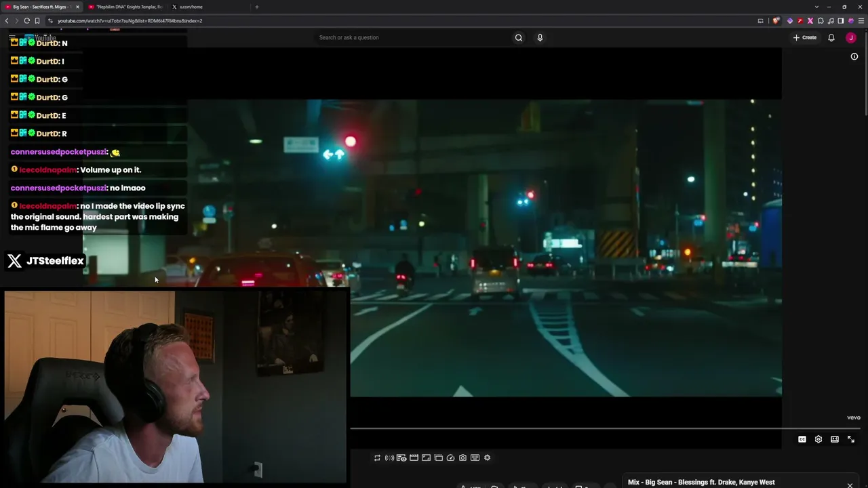Click the chat message 'Volume up on it.'

click(x=111, y=170)
